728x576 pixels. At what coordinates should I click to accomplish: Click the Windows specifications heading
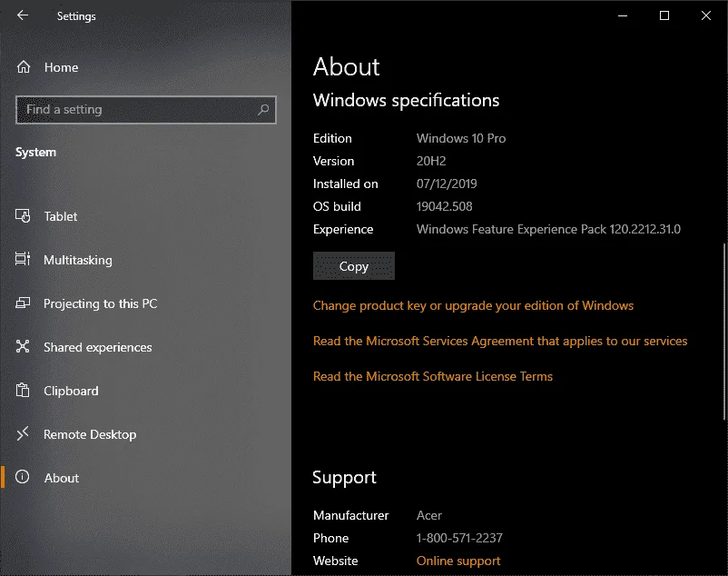407,101
